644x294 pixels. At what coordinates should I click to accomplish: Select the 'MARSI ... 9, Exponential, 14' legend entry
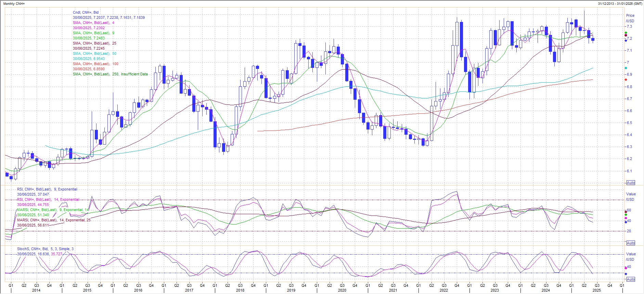[53, 210]
